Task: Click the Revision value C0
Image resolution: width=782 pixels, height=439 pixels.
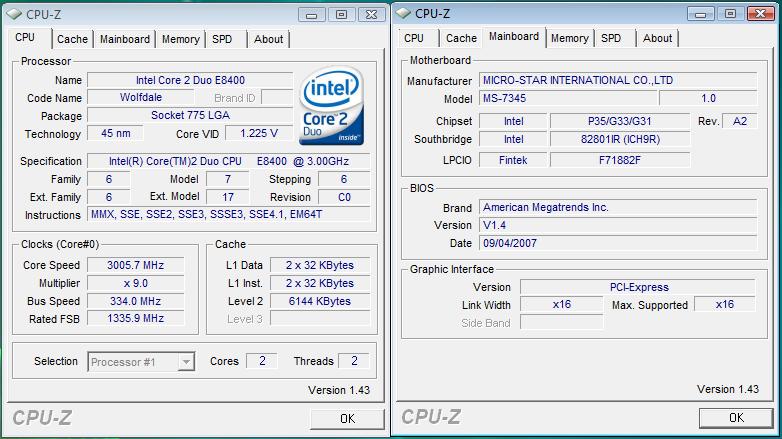Action: click(344, 197)
